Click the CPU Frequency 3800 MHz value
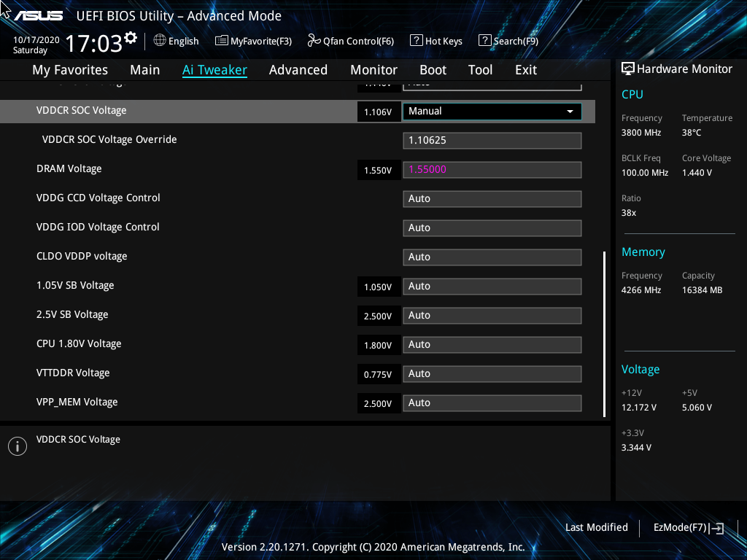The height and width of the screenshot is (560, 747). point(641,133)
